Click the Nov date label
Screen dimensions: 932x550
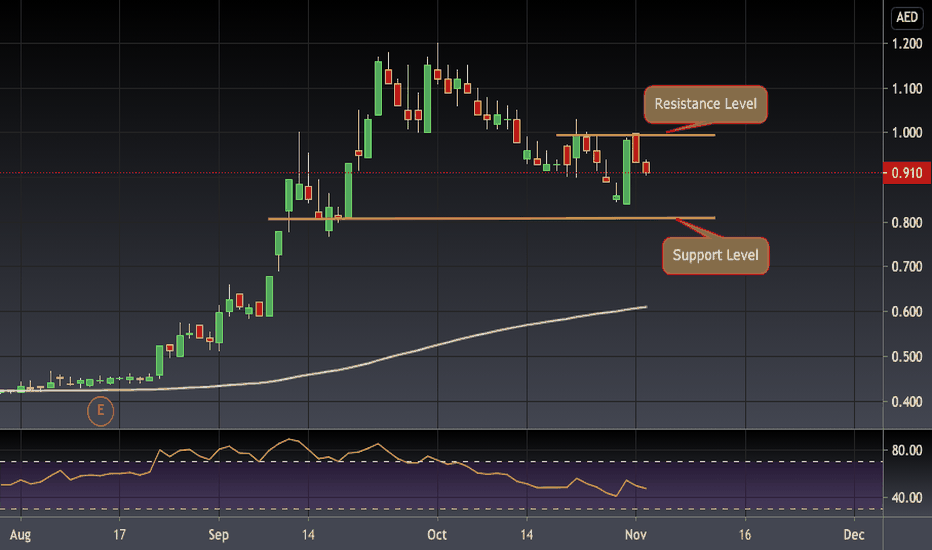click(635, 535)
